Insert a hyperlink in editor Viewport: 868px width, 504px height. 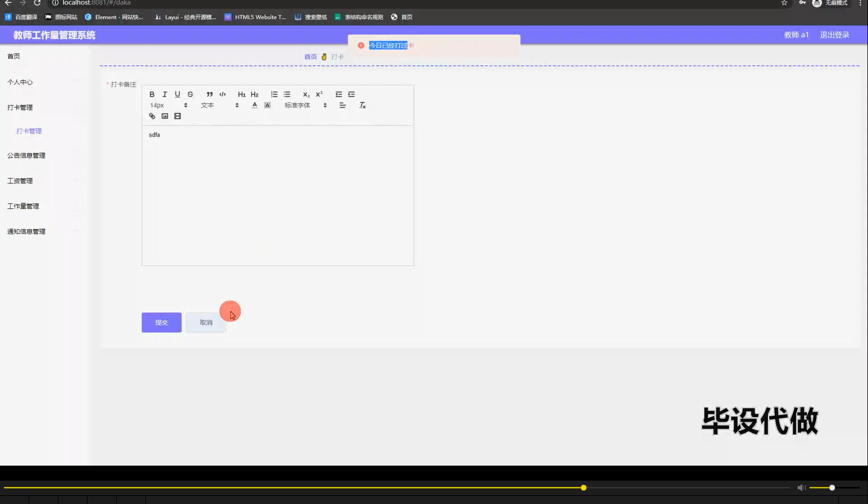pyautogui.click(x=152, y=116)
